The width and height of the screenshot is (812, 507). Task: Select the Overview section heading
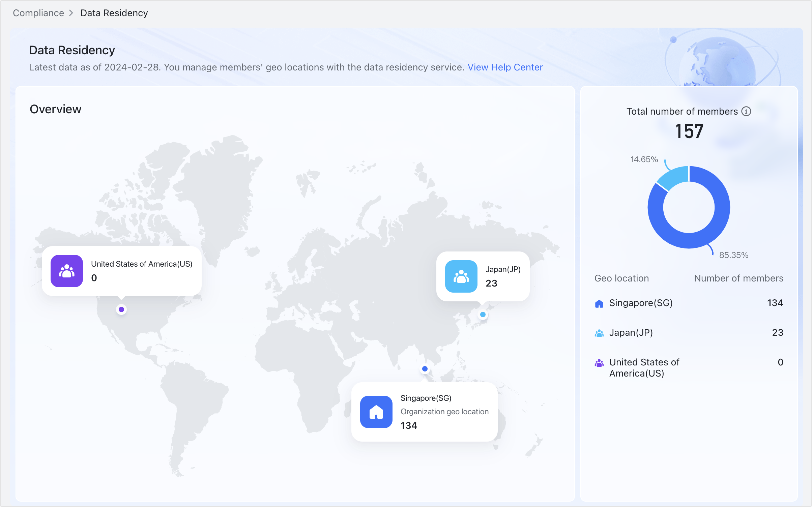[x=55, y=109]
